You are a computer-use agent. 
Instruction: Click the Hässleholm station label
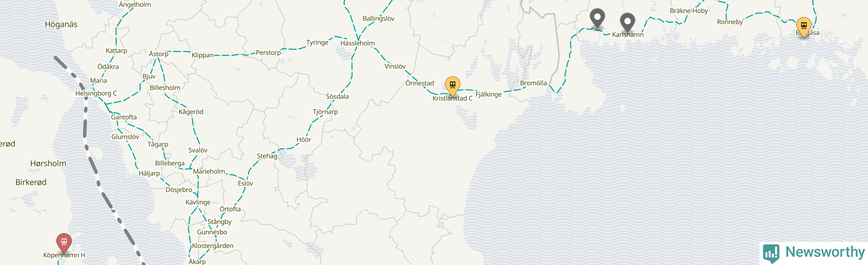[357, 43]
